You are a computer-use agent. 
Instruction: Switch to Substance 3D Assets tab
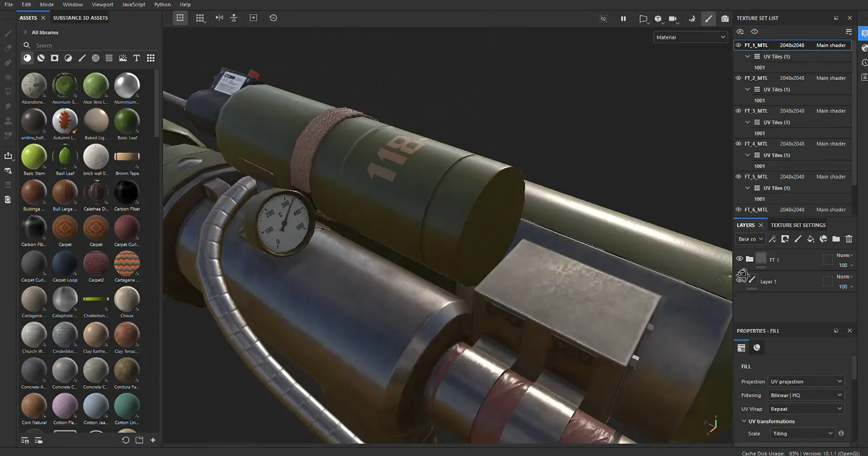(x=81, y=18)
